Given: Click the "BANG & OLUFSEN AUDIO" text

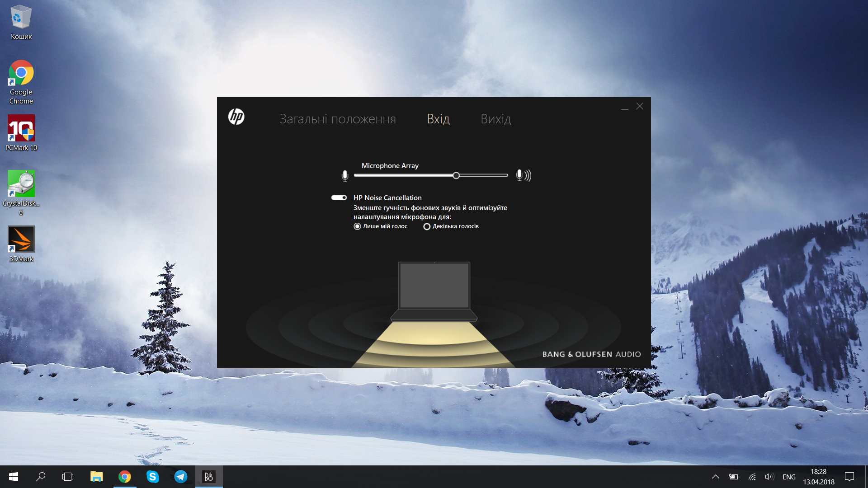Looking at the screenshot, I should coord(591,354).
